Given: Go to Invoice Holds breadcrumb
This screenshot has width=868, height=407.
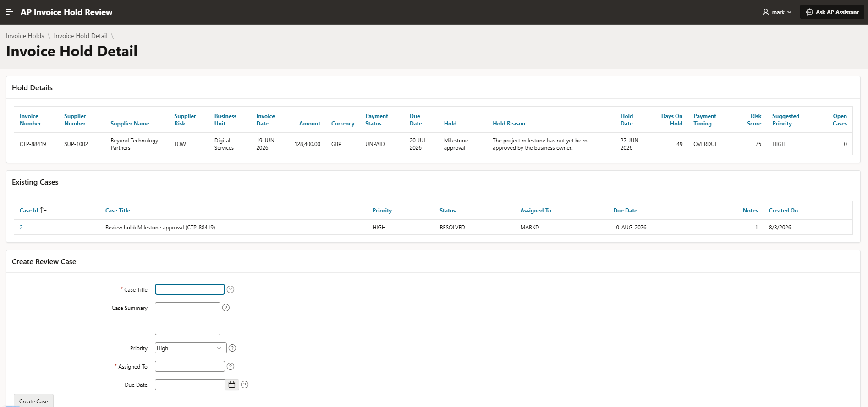Looking at the screenshot, I should tap(25, 36).
